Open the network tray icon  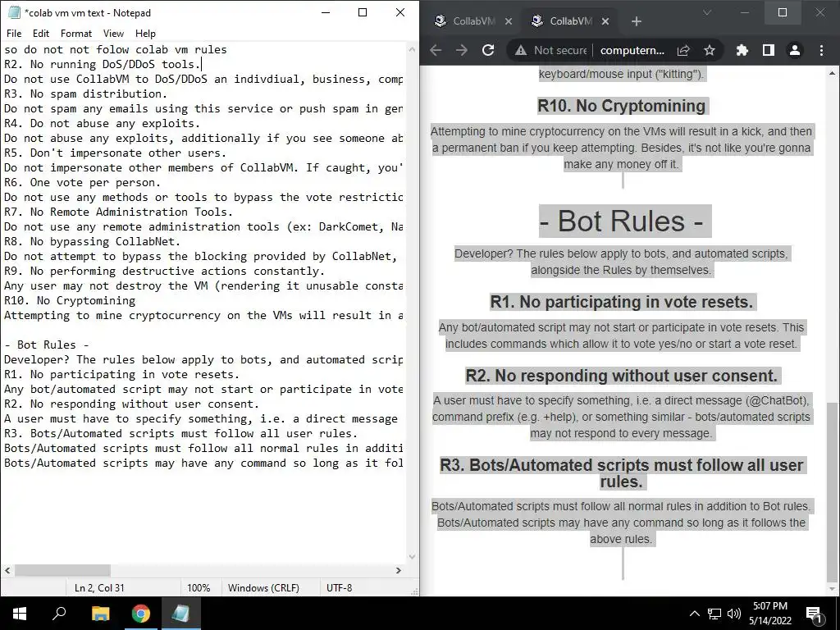(714, 614)
